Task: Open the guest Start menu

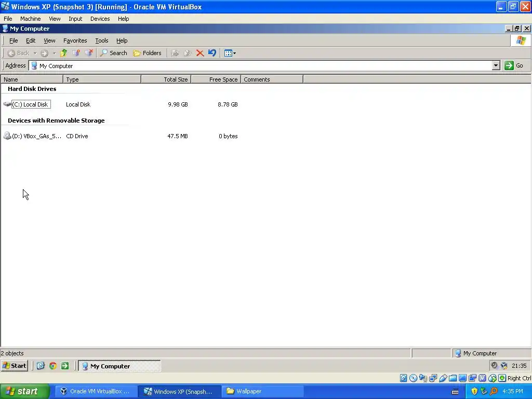Action: pyautogui.click(x=14, y=366)
